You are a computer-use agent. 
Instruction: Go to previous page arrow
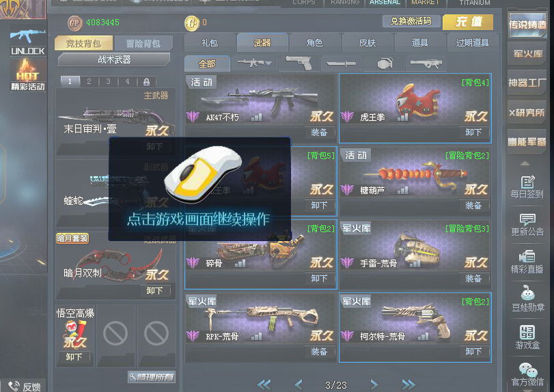pyautogui.click(x=299, y=384)
